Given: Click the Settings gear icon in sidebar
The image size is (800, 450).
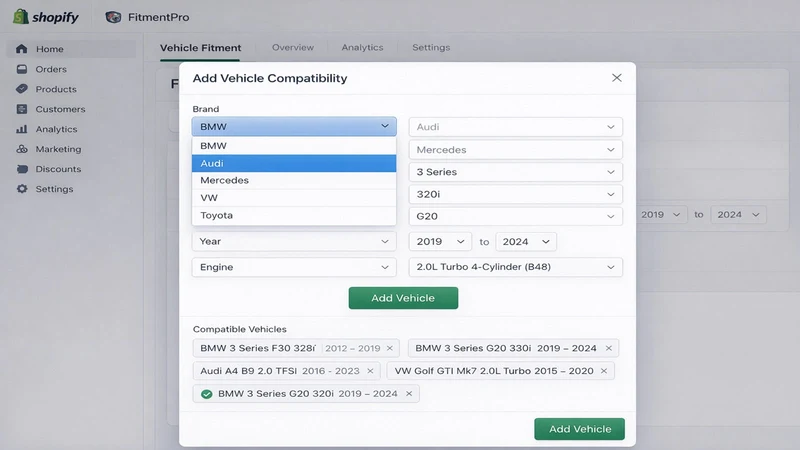Looking at the screenshot, I should click(x=21, y=189).
